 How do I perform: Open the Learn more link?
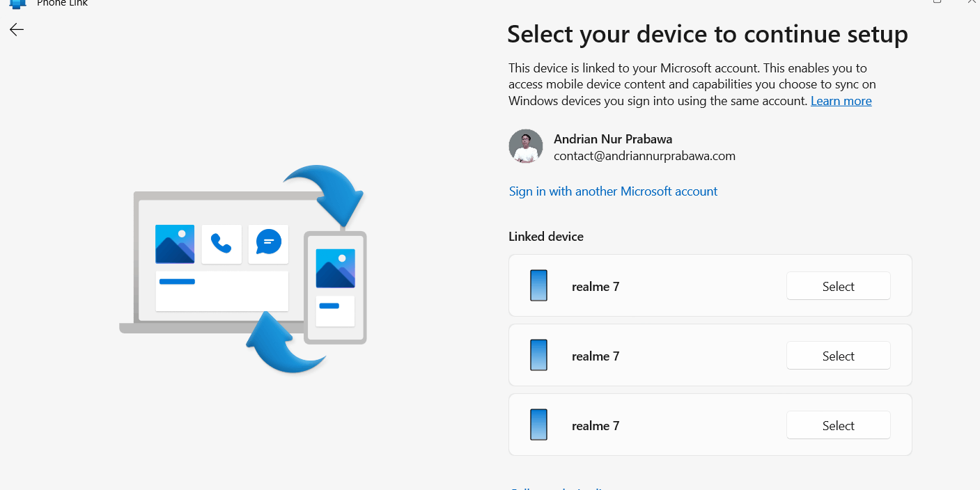[841, 101]
